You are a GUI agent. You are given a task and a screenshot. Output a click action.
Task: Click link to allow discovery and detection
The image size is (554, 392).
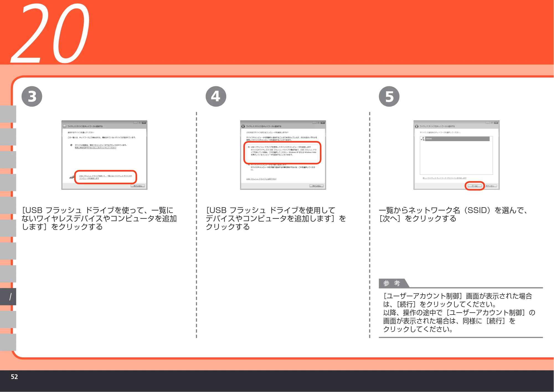pyautogui.click(x=96, y=148)
